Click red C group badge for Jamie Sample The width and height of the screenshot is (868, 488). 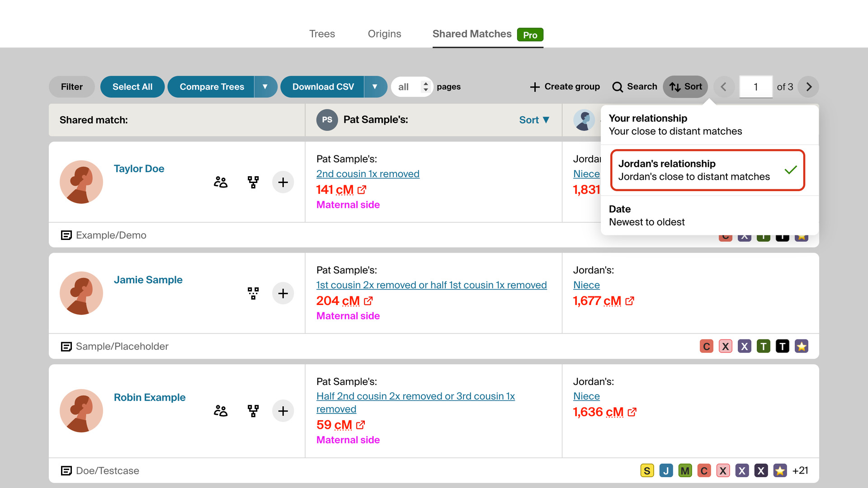pos(707,346)
